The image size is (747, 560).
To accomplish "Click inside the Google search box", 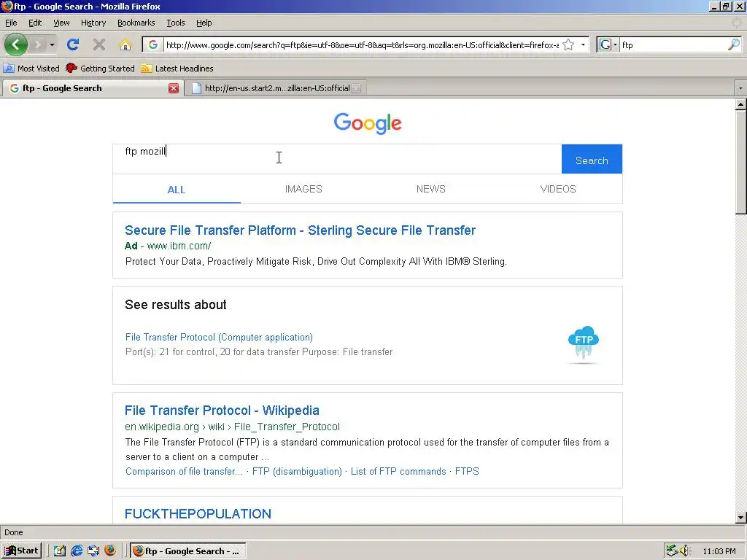I will point(337,158).
